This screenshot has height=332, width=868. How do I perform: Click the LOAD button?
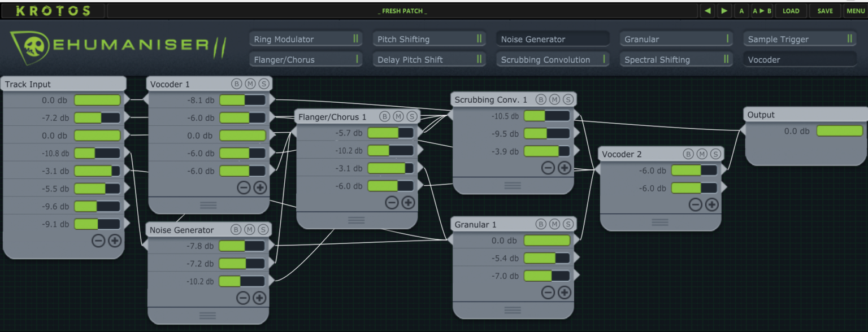791,11
